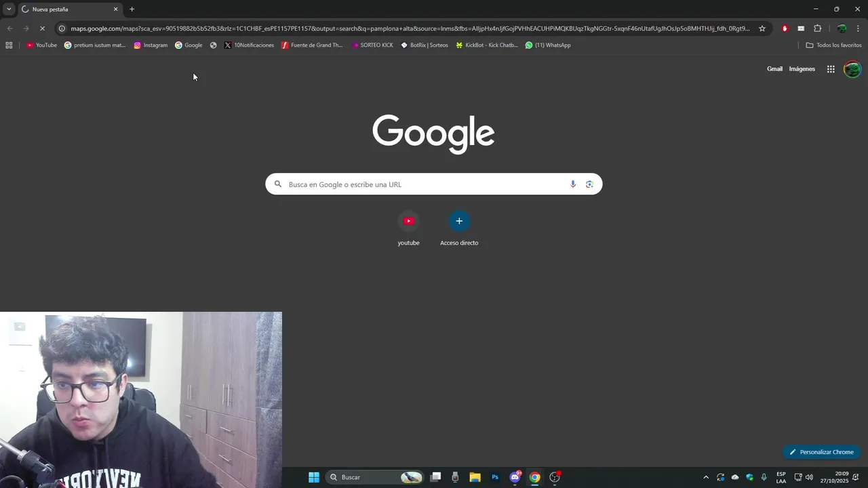Click the Gmail link

(774, 69)
